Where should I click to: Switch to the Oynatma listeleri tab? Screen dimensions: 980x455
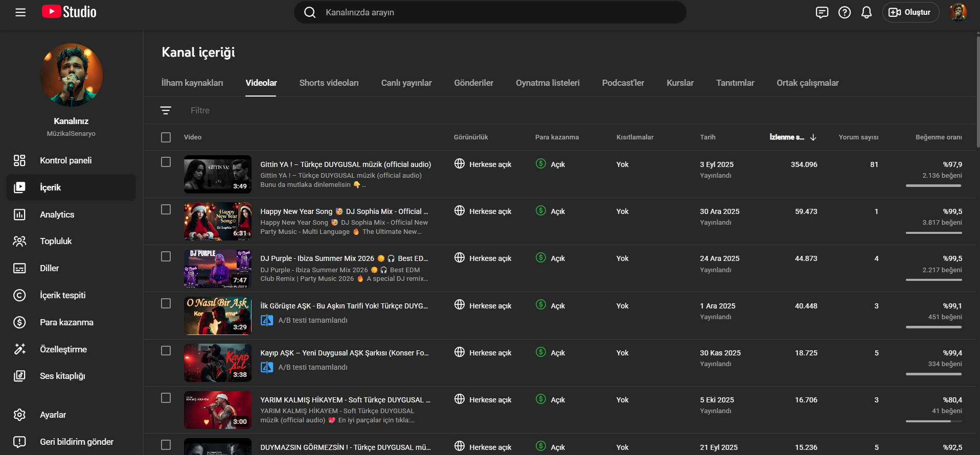(548, 83)
